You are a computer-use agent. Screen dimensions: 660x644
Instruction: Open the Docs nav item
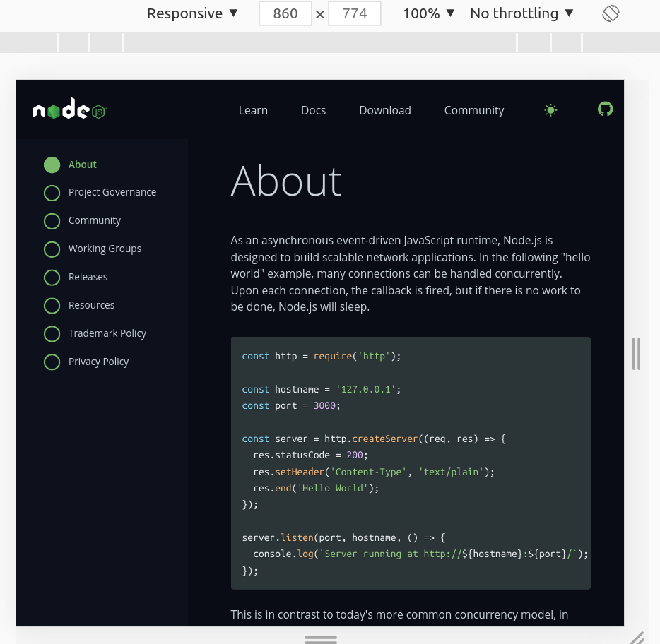pos(313,110)
